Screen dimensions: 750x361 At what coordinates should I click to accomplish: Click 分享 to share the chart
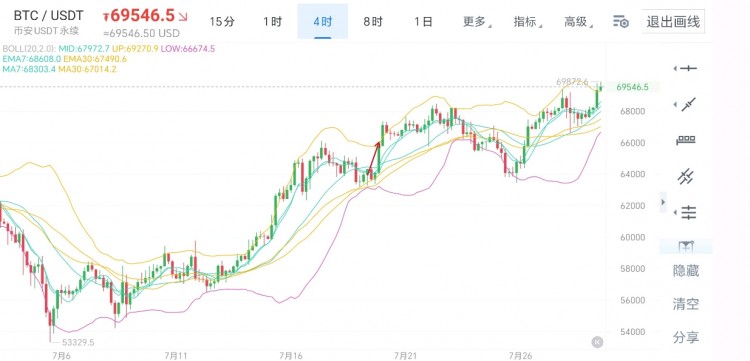point(686,337)
